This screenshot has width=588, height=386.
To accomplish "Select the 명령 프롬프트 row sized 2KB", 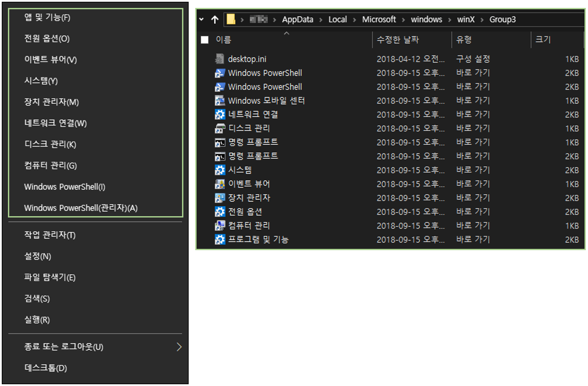I will tap(391, 156).
